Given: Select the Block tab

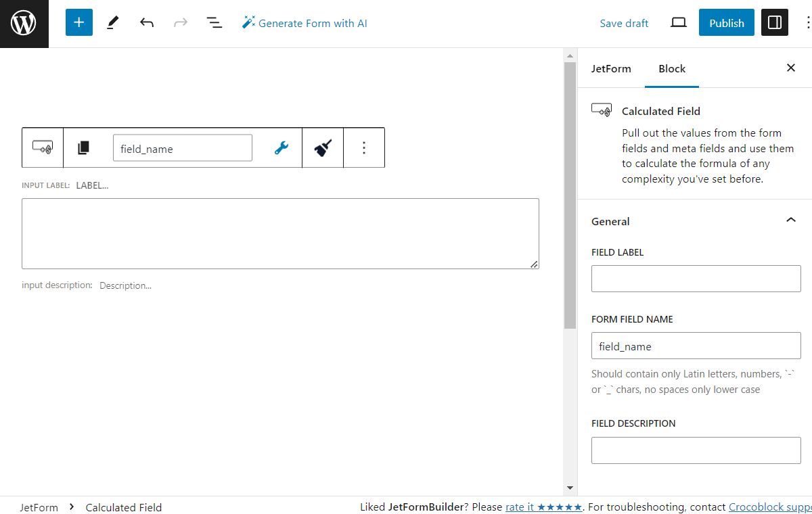Looking at the screenshot, I should (x=671, y=68).
